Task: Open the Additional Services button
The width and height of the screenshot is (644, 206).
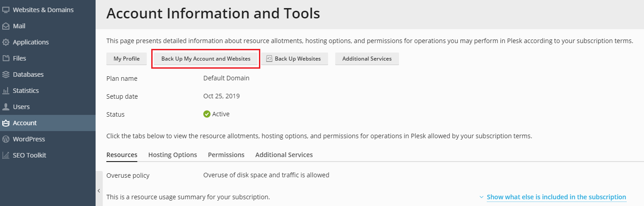Action: [367, 59]
